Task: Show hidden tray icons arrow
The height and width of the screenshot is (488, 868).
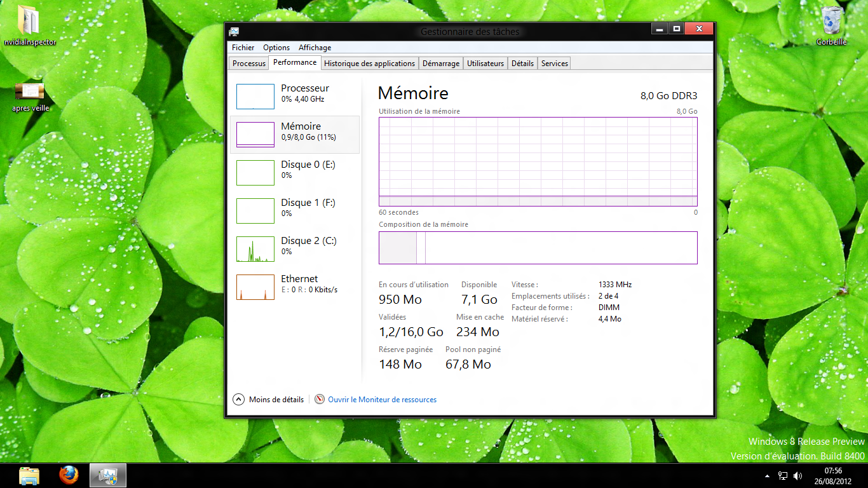Action: tap(768, 475)
